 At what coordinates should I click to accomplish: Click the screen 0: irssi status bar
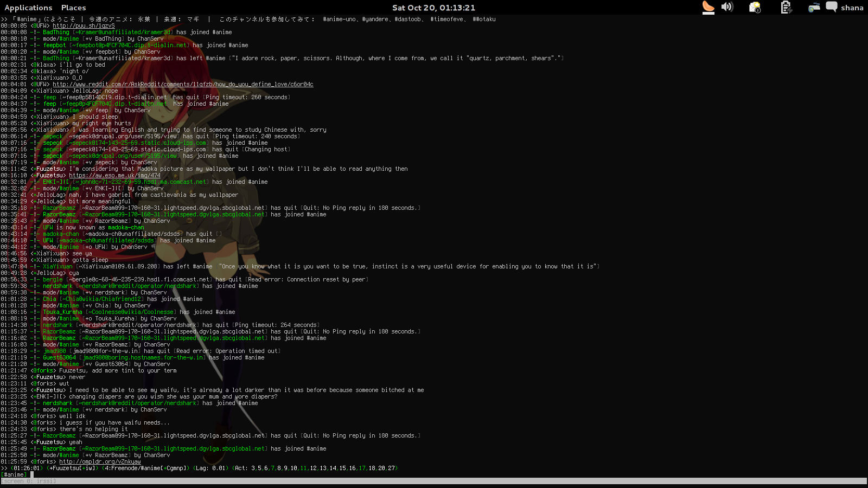coord(28,481)
